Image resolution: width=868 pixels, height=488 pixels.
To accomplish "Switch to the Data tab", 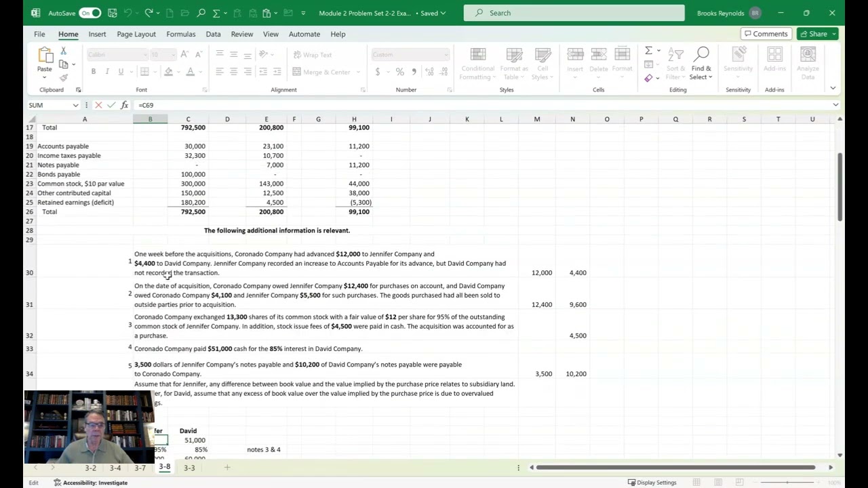I will click(213, 34).
